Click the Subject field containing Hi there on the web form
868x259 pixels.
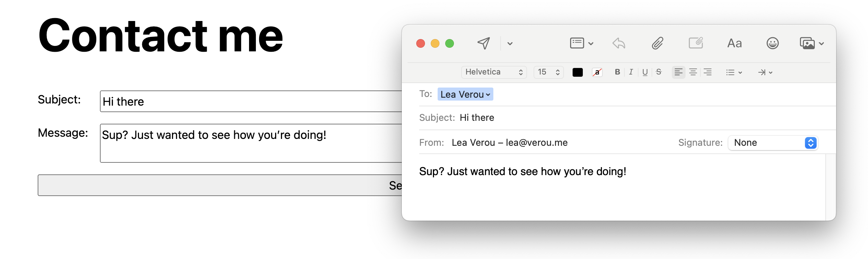250,102
